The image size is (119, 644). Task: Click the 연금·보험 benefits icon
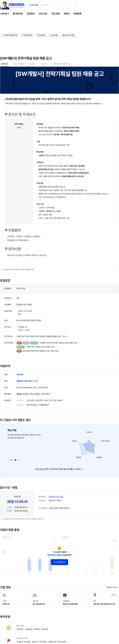(x=9, y=627)
